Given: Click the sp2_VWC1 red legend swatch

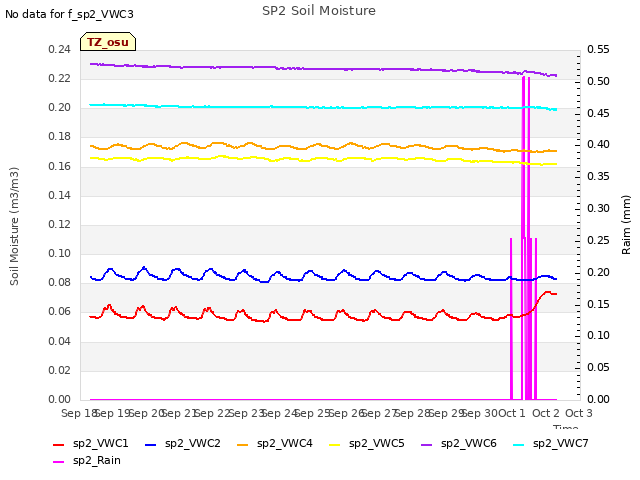Looking at the screenshot, I should click(x=58, y=444).
